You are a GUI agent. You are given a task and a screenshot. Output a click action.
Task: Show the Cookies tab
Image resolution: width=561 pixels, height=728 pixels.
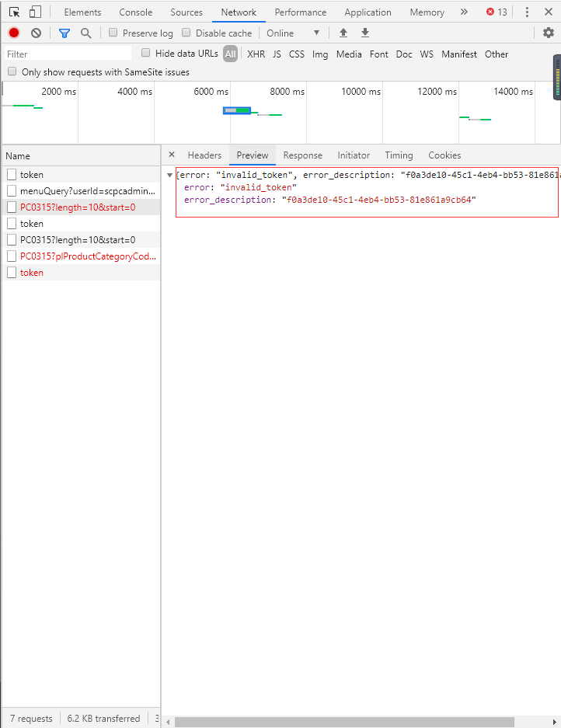tap(444, 155)
